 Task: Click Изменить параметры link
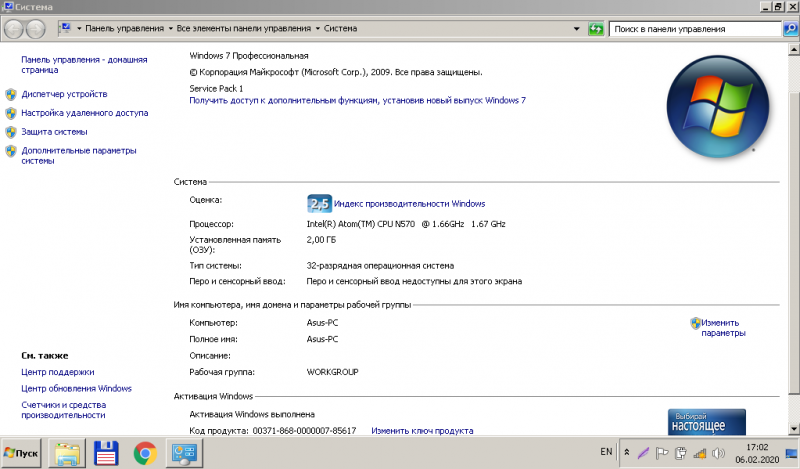pos(723,328)
